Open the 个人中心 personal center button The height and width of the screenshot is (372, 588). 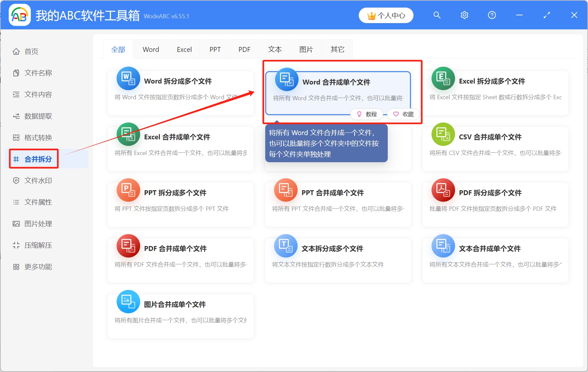coord(386,15)
